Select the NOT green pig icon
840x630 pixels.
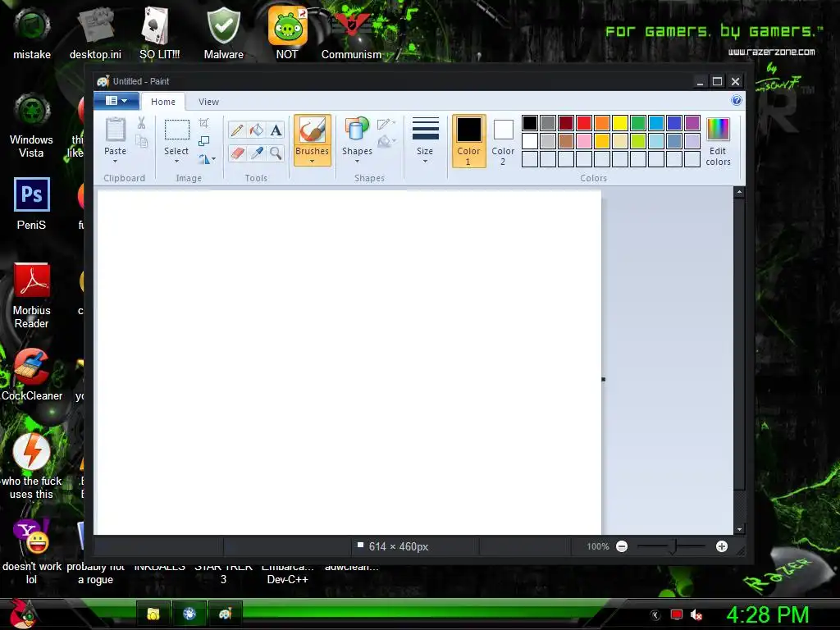pyautogui.click(x=287, y=33)
